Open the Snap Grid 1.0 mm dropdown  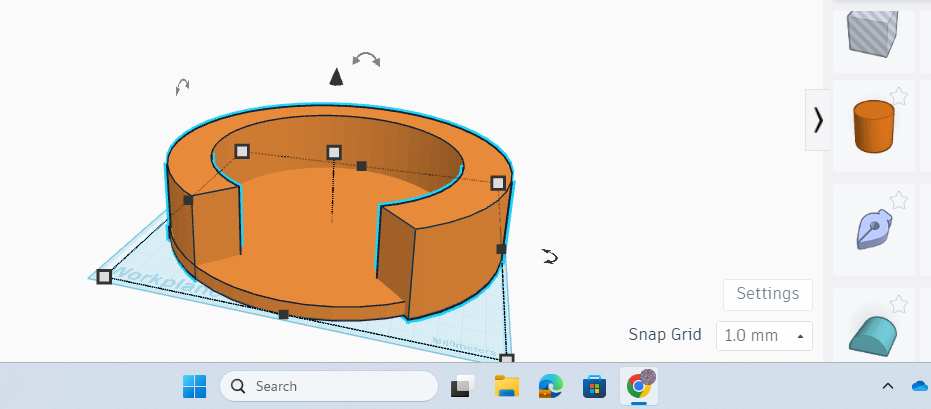764,336
